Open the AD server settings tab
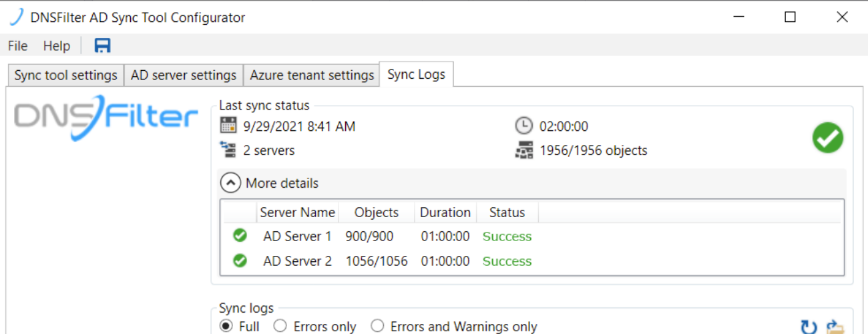The image size is (868, 334). click(184, 75)
